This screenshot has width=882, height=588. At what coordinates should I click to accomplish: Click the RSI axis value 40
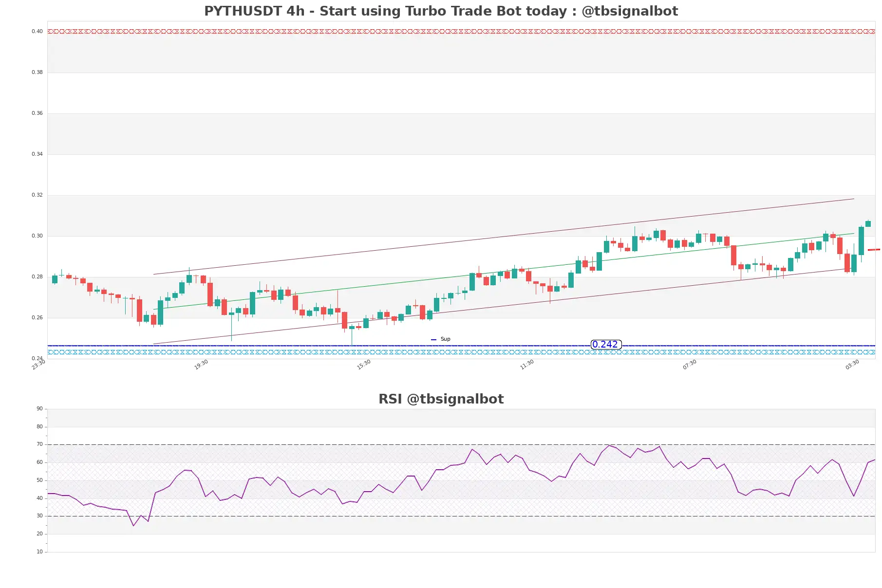39,498
